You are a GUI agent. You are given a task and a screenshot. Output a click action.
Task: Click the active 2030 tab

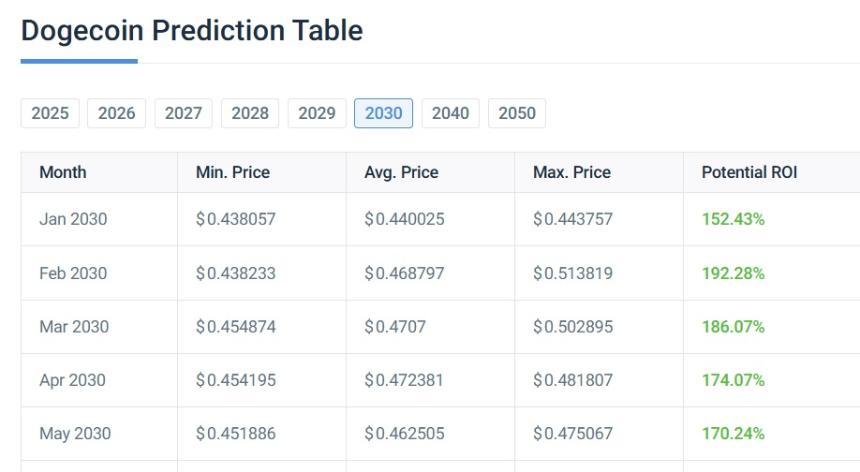[384, 113]
